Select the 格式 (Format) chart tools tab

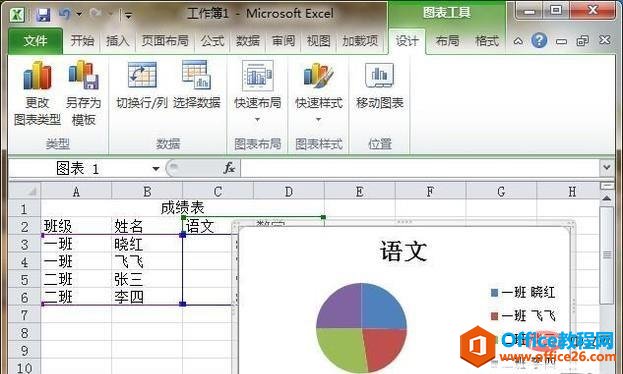coord(487,41)
